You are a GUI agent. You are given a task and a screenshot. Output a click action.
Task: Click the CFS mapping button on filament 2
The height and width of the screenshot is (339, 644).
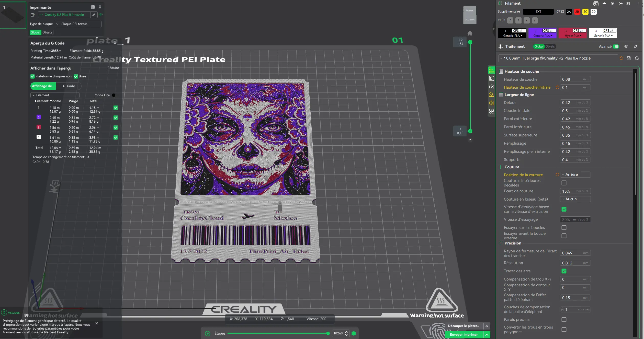pyautogui.click(x=549, y=31)
